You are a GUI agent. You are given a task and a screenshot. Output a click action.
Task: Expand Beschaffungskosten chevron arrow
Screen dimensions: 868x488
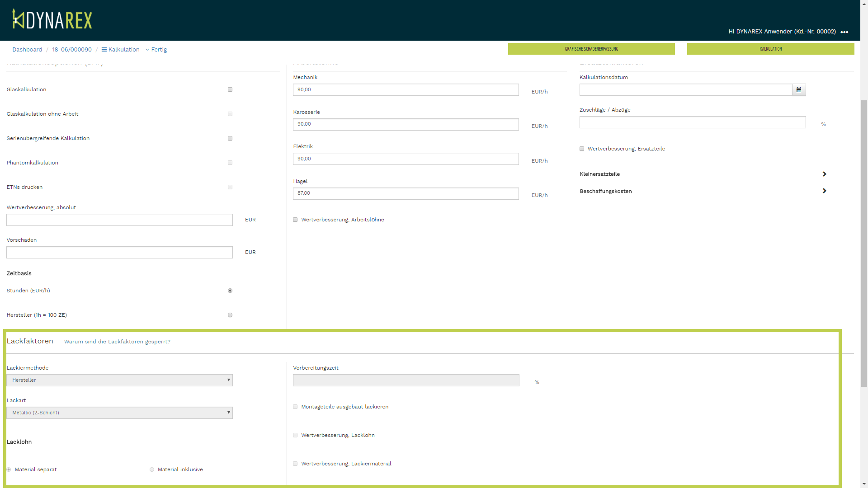coord(824,191)
